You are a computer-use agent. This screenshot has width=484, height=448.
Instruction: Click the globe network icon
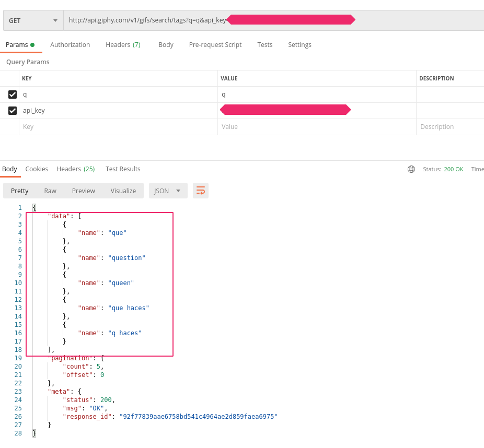[x=411, y=169]
